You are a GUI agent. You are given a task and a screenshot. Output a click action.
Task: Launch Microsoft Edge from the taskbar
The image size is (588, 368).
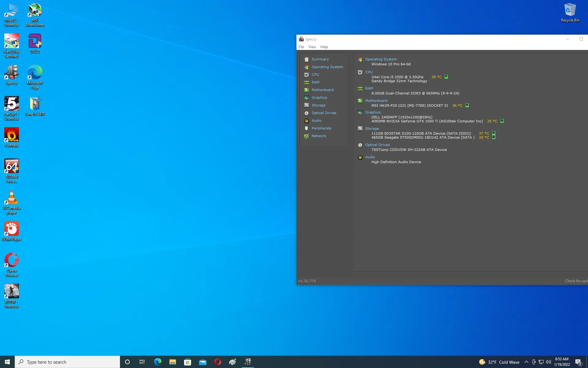(157, 362)
